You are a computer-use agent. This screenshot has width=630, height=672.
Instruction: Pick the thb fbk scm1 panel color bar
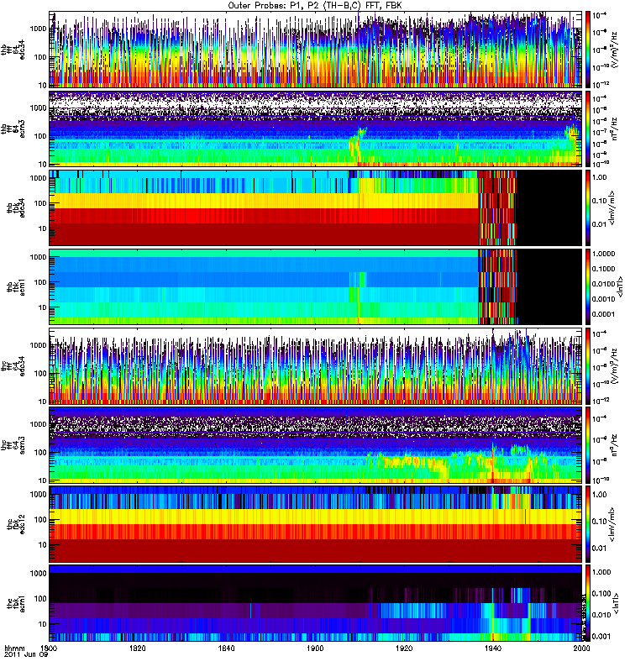point(589,286)
